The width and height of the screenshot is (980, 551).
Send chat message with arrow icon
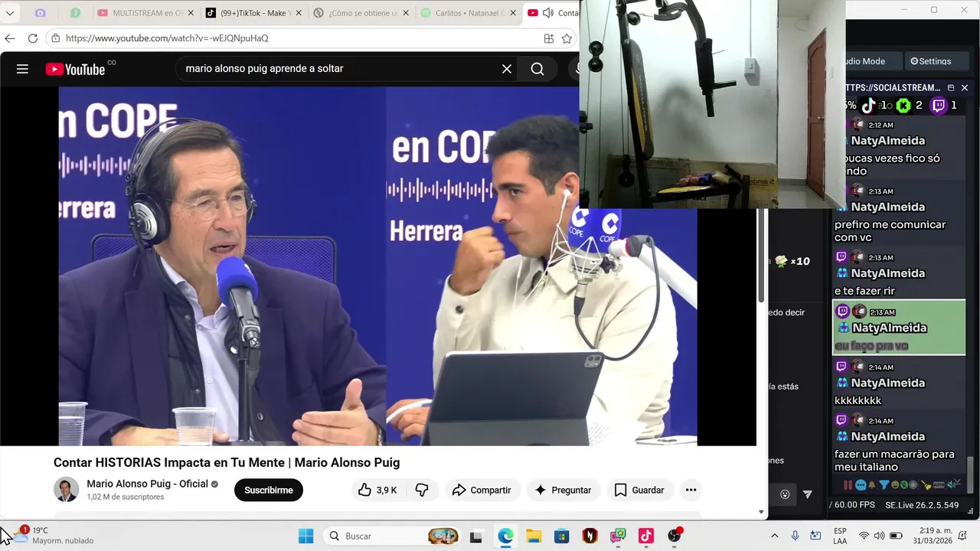click(807, 494)
